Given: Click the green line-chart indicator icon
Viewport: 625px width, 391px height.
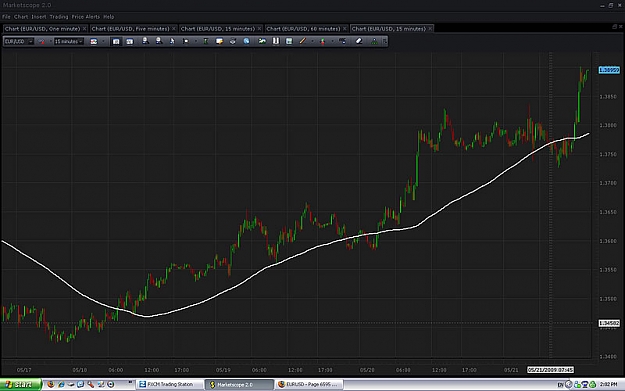Looking at the screenshot, I should (x=262, y=41).
